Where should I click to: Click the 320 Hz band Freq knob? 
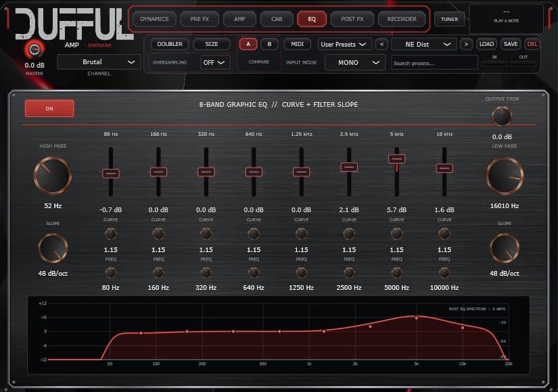coord(206,273)
